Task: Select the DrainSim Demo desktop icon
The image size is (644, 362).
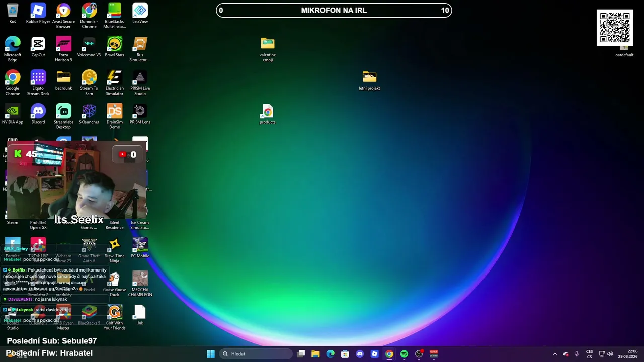Action: (x=114, y=116)
